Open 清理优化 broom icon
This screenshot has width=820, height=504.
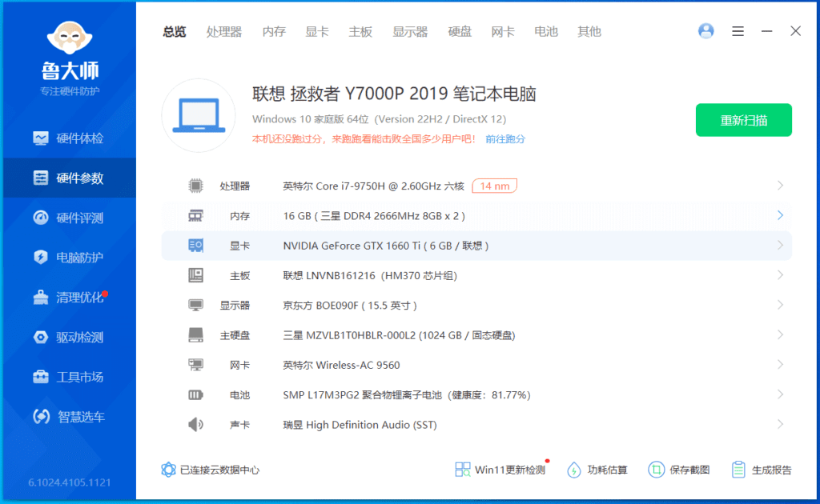point(40,297)
